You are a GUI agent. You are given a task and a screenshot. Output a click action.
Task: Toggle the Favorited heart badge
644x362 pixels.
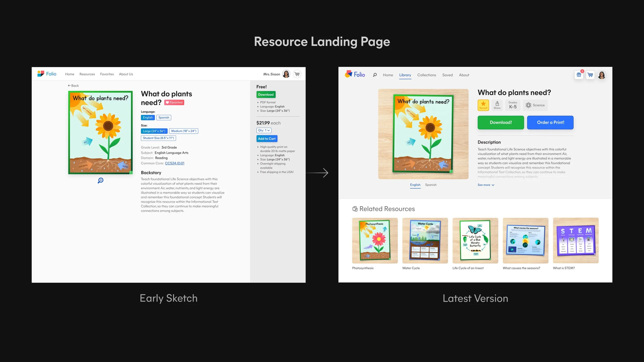click(x=174, y=102)
